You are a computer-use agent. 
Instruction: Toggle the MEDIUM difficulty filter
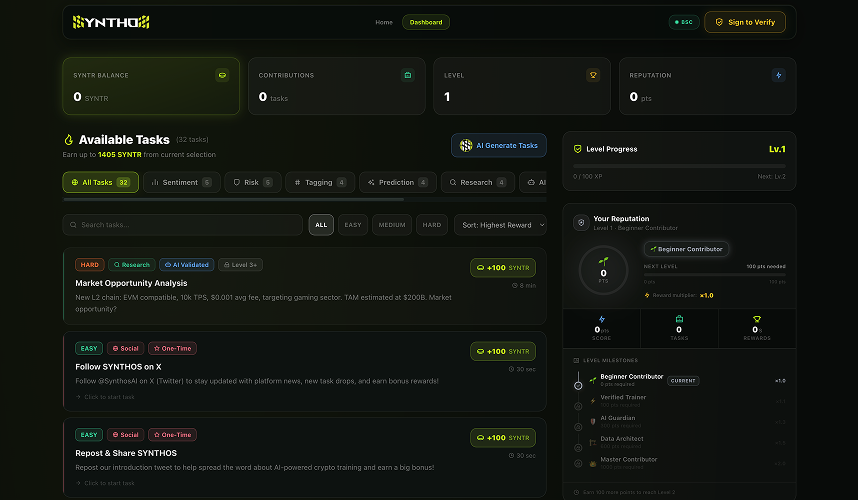(392, 225)
